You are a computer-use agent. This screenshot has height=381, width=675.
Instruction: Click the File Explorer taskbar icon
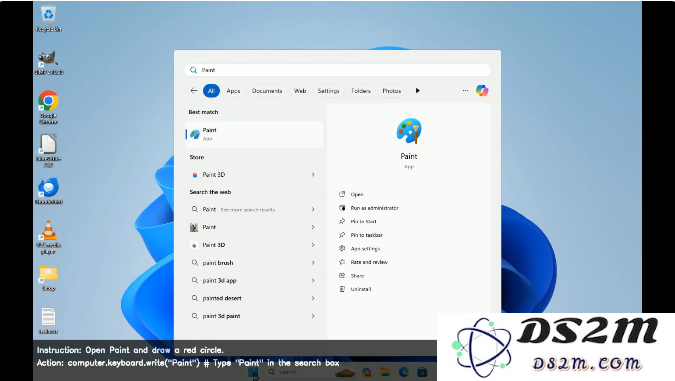pos(385,372)
